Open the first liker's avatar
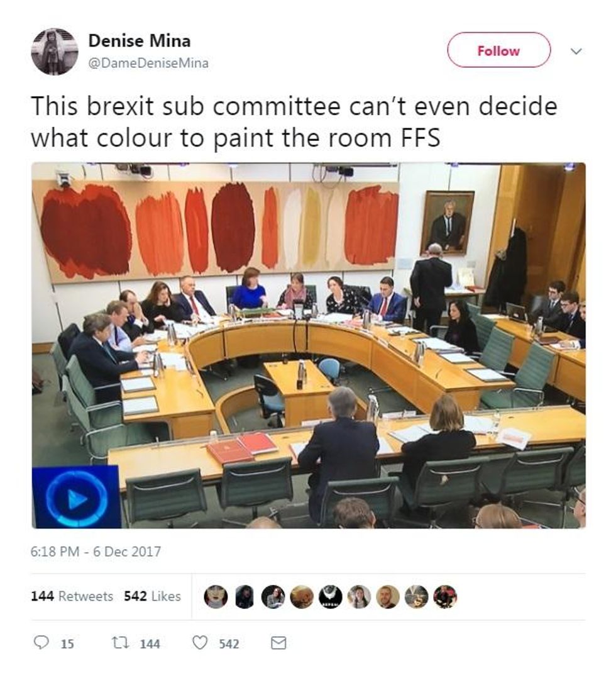The width and height of the screenshot is (616, 673). click(x=216, y=597)
